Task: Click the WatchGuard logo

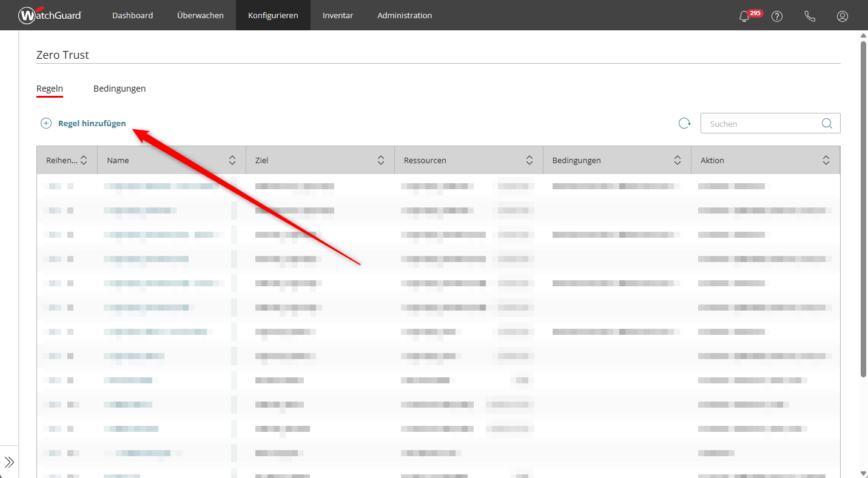Action: point(50,15)
